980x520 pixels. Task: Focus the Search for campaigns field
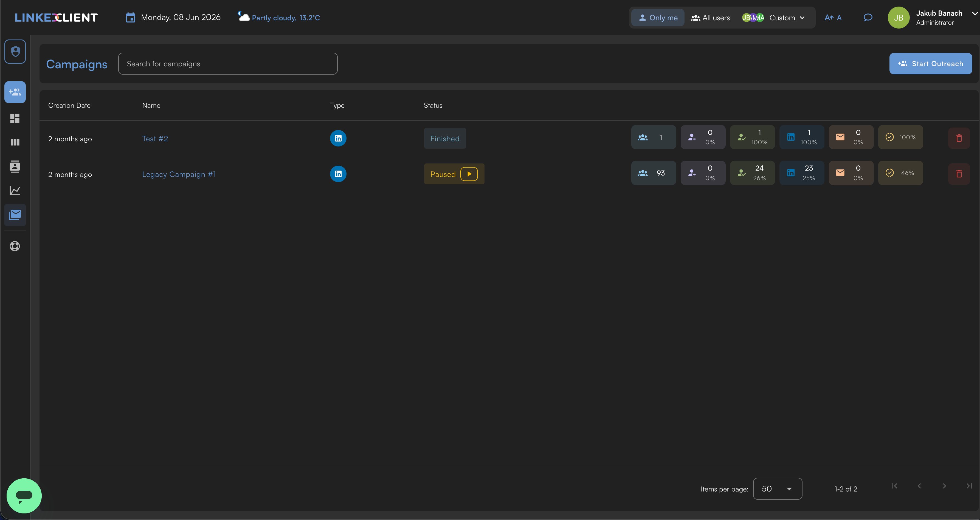click(227, 64)
